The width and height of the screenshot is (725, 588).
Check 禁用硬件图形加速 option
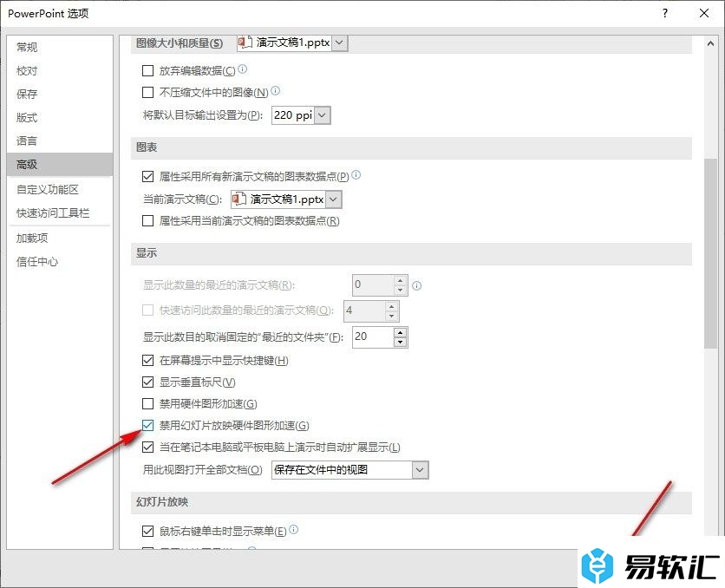click(x=147, y=403)
